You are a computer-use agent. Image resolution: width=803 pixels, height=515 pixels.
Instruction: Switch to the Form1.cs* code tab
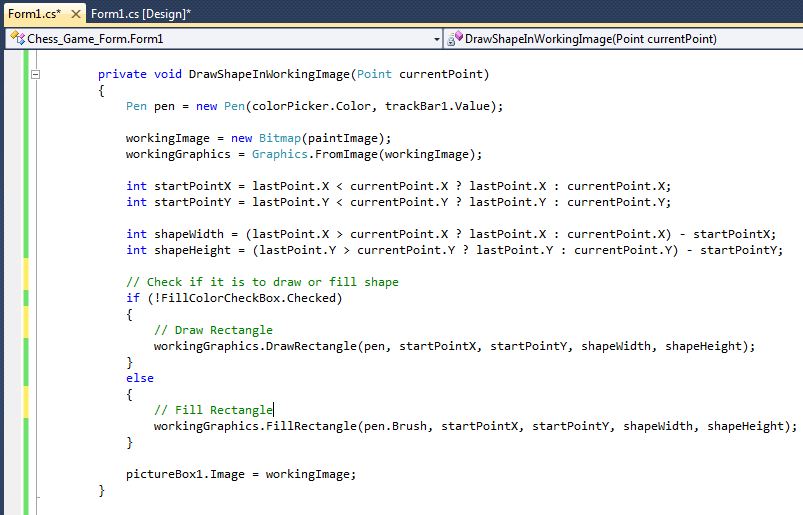[x=34, y=14]
